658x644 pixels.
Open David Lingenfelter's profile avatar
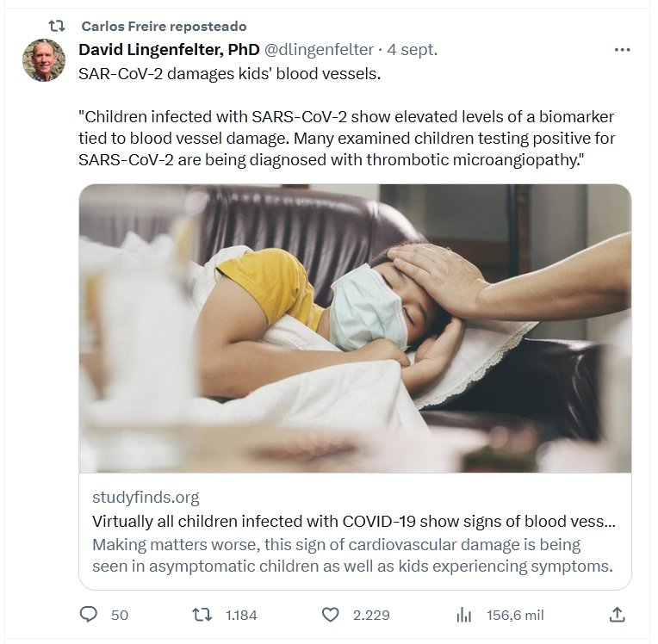44,60
